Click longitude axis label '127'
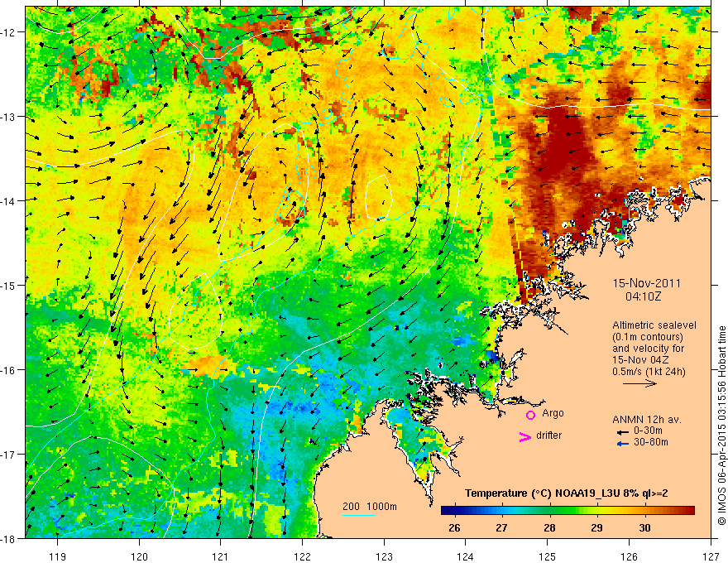 point(711,556)
